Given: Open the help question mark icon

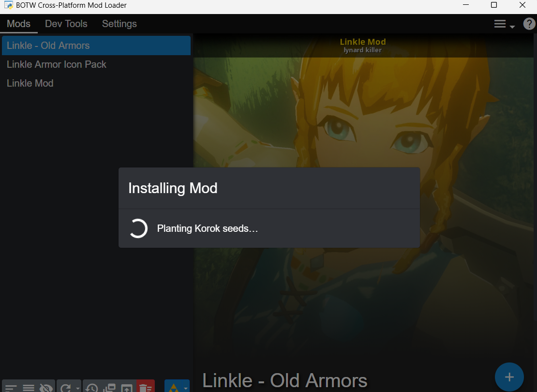Looking at the screenshot, I should (529, 24).
